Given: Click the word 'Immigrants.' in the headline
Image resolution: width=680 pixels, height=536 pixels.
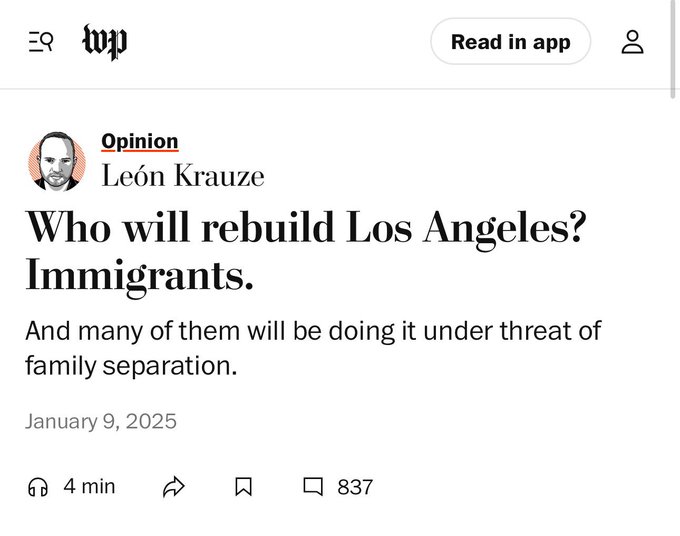Looking at the screenshot, I should [139, 276].
